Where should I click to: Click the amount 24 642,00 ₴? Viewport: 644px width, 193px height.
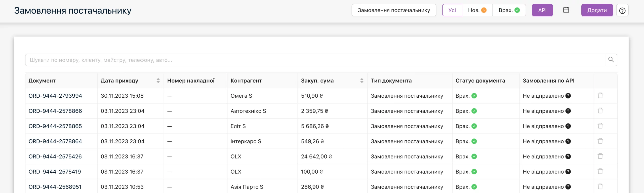[316, 157]
